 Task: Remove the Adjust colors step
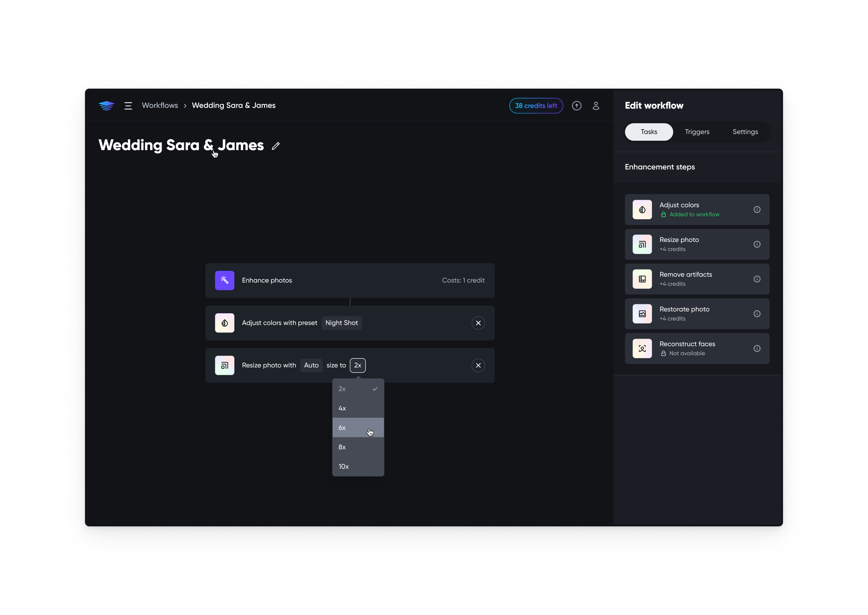coord(478,323)
